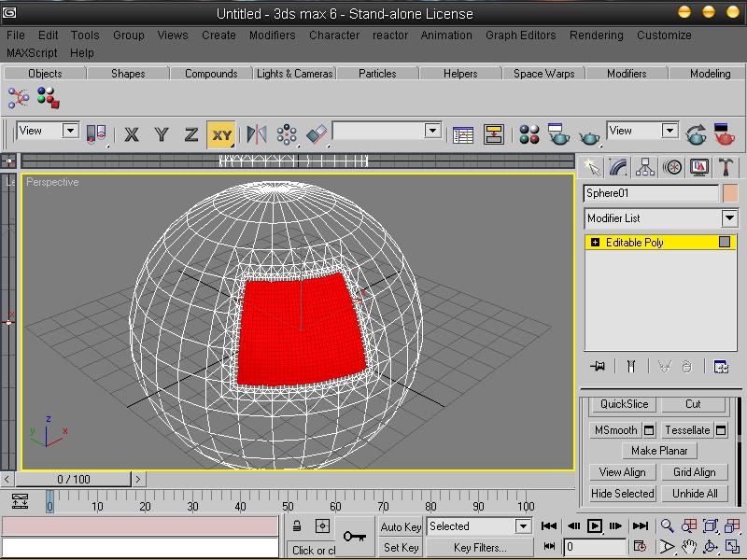Viewport: 747px width, 560px height.
Task: Switch to the Utilities hammer panel
Action: tap(726, 167)
